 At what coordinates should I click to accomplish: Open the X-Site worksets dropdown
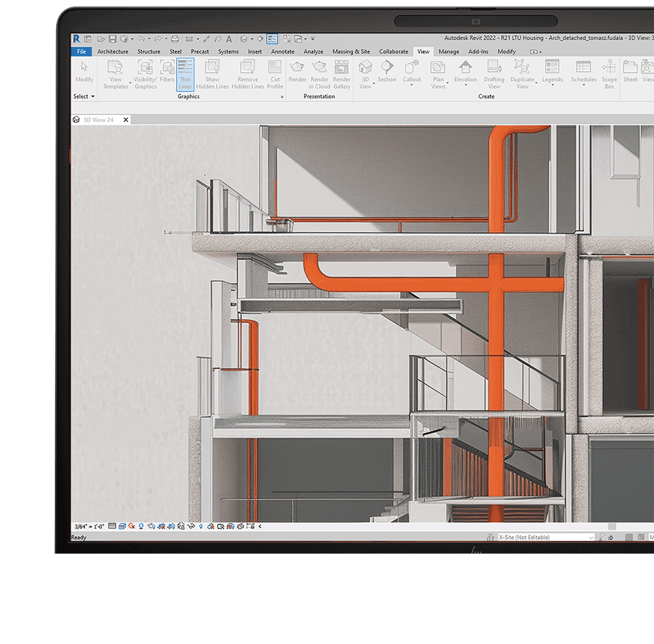[592, 536]
